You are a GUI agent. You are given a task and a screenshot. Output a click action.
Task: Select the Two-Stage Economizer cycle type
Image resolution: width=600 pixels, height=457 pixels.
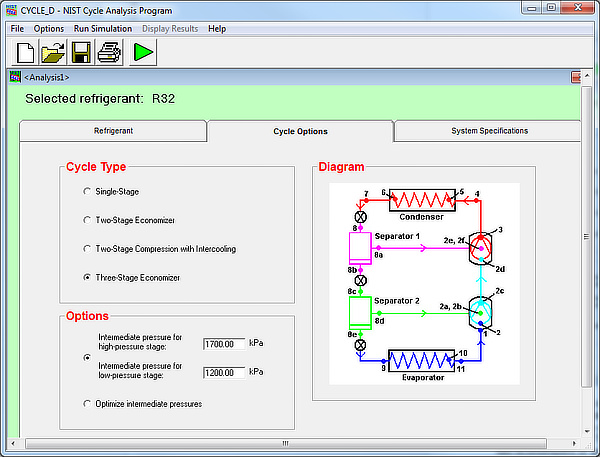click(x=87, y=220)
